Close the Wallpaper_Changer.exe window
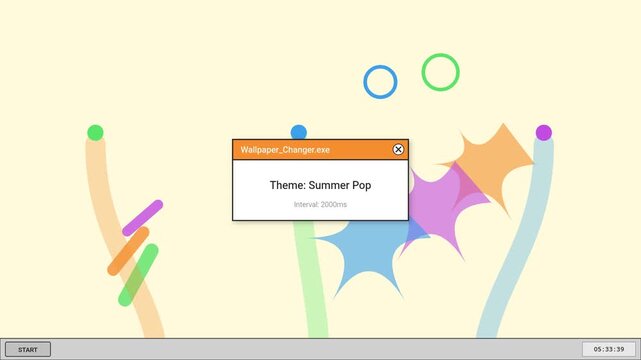 tap(398, 150)
